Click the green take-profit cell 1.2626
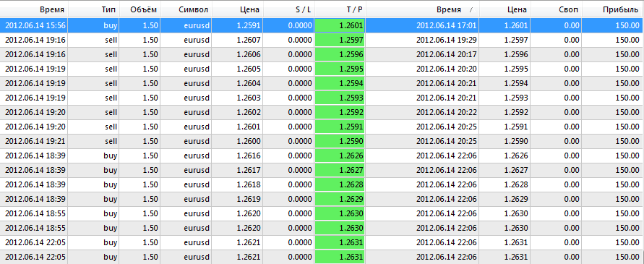The image size is (644, 264). pos(340,156)
